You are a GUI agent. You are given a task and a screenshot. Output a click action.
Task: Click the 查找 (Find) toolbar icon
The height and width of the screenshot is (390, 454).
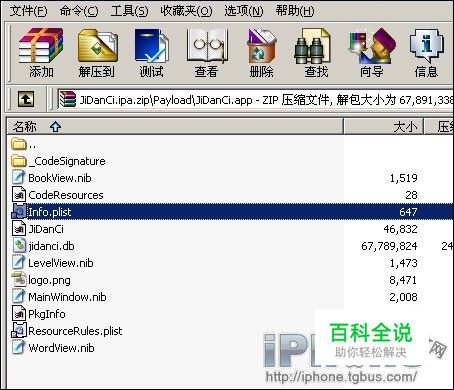312,46
